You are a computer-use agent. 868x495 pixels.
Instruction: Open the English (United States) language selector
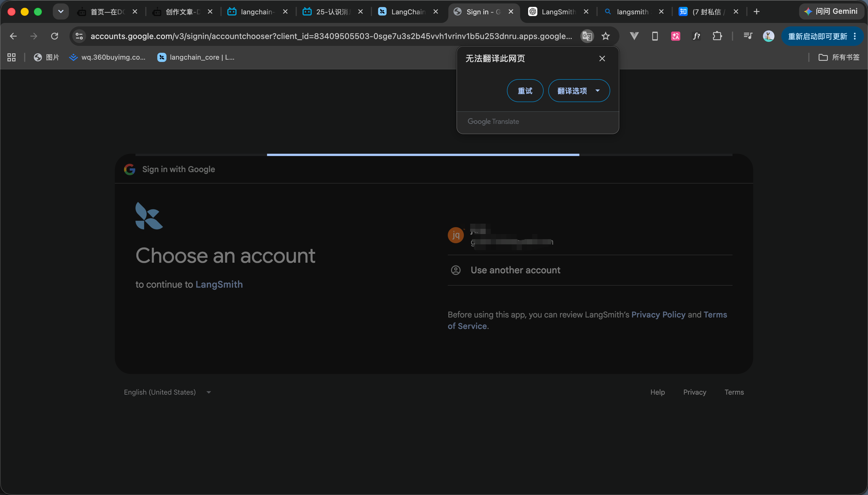pyautogui.click(x=167, y=392)
